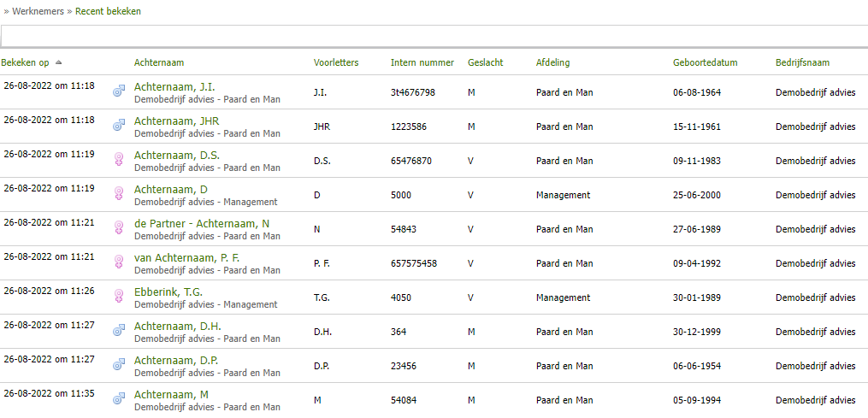This screenshot has width=868, height=418.
Task: Open Recent bekeken breadcrumb
Action: [108, 12]
